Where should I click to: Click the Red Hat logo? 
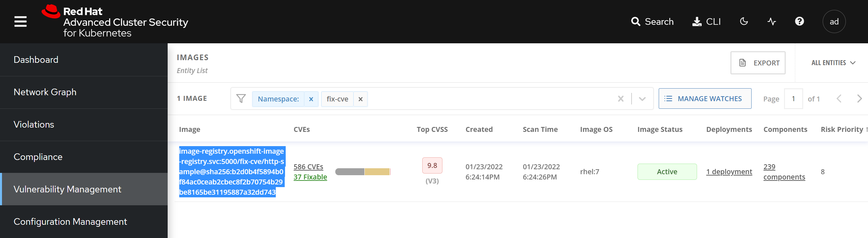coord(114,21)
